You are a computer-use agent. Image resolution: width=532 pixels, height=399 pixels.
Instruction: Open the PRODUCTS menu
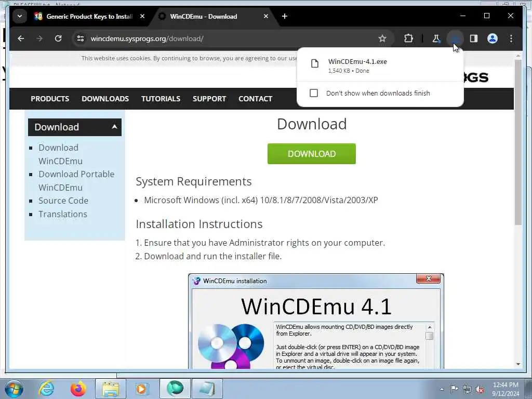(x=50, y=99)
